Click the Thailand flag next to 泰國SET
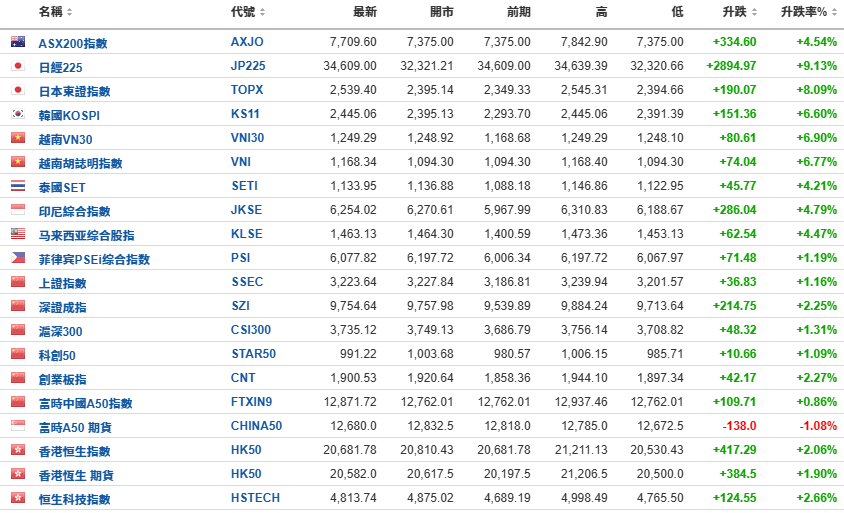The width and height of the screenshot is (844, 513). click(17, 186)
